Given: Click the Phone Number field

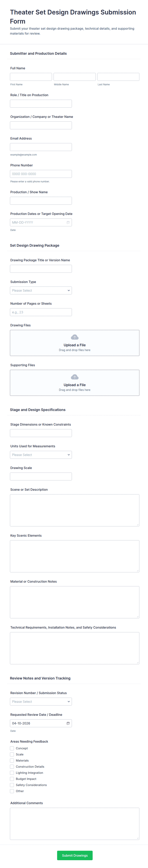Looking at the screenshot, I should [41, 174].
